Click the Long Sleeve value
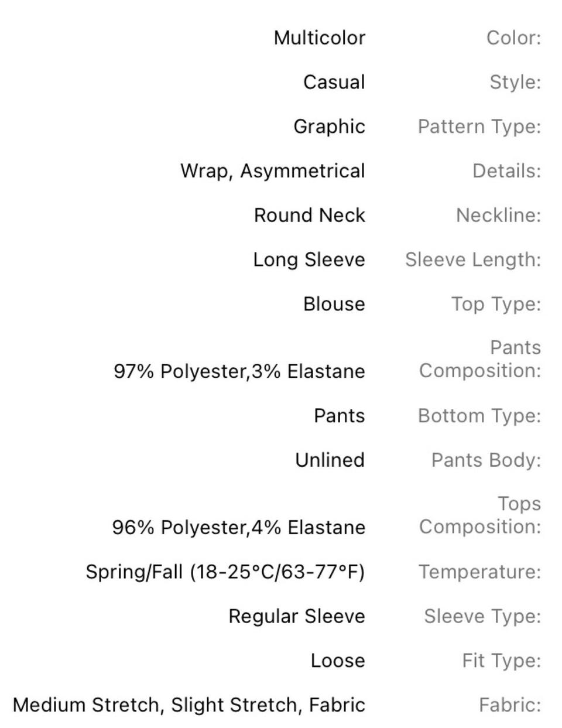The width and height of the screenshot is (562, 728). [x=309, y=260]
